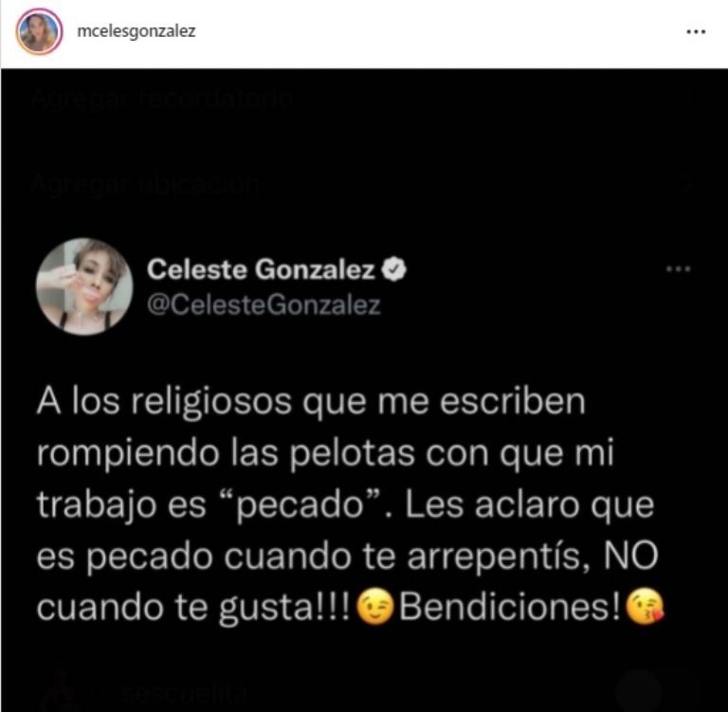Click the faded sescuelito label at bottom
728x712 pixels.
[183, 692]
